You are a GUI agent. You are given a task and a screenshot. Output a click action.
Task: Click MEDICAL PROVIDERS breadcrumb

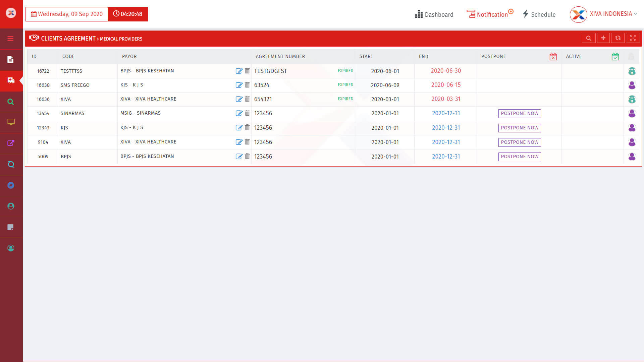coord(121,39)
